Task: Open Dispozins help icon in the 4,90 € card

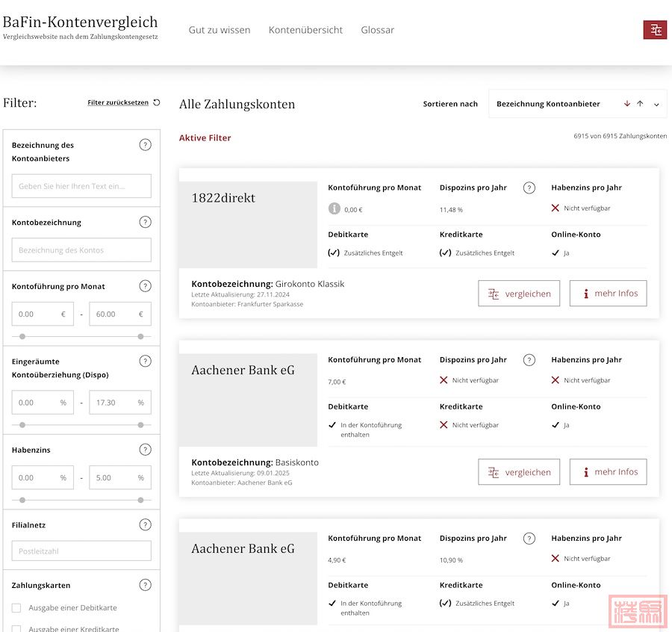Action: 529,539
